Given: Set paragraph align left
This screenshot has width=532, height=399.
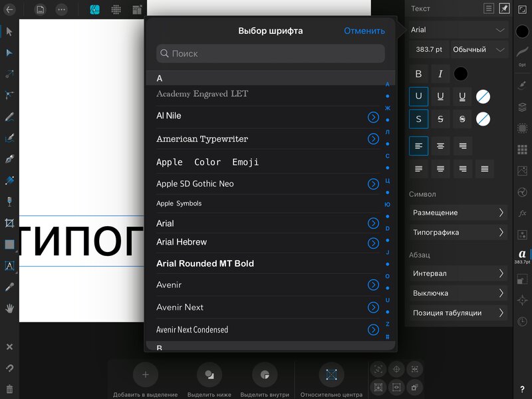Looking at the screenshot, I should point(418,146).
